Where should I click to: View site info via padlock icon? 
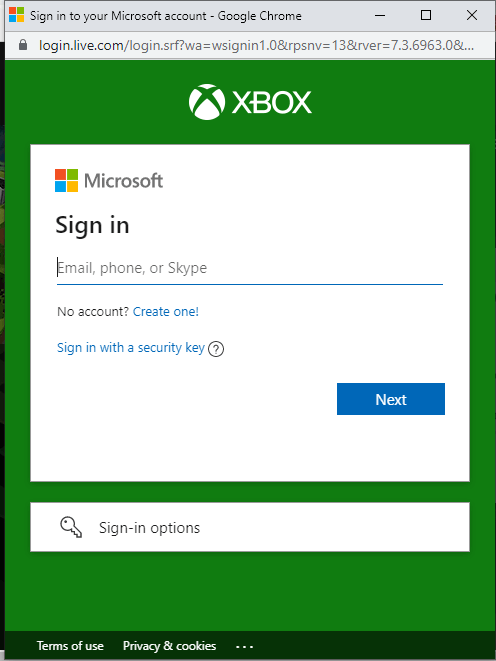[x=23, y=45]
